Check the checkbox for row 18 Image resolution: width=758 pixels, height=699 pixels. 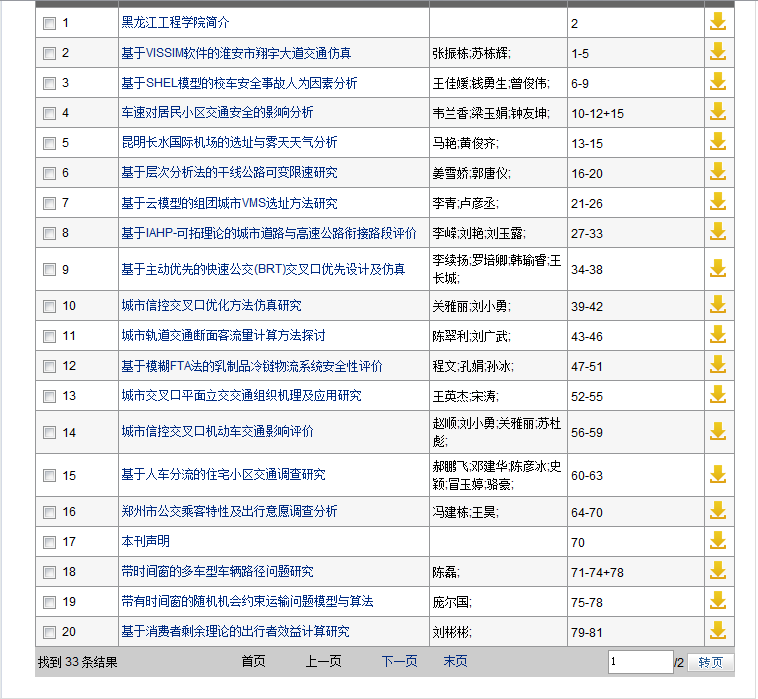point(49,572)
